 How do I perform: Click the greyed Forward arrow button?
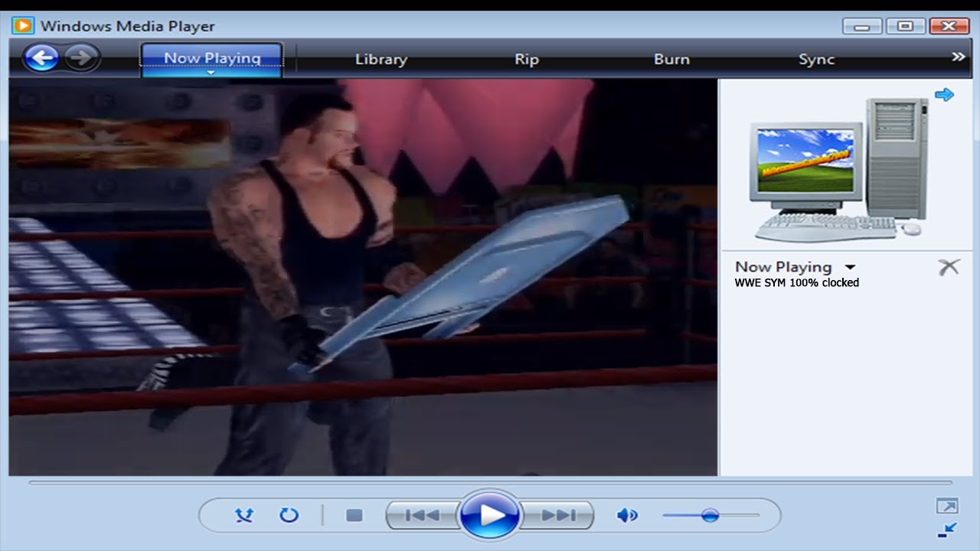coord(83,57)
